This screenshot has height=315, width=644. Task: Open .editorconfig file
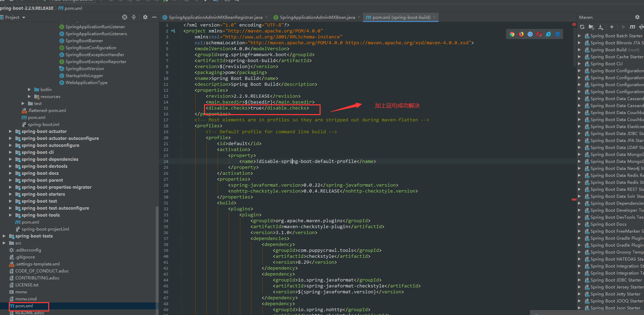28,250
